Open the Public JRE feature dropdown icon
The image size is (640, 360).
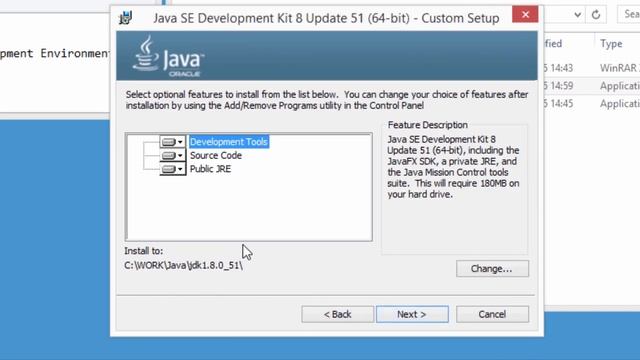172,169
